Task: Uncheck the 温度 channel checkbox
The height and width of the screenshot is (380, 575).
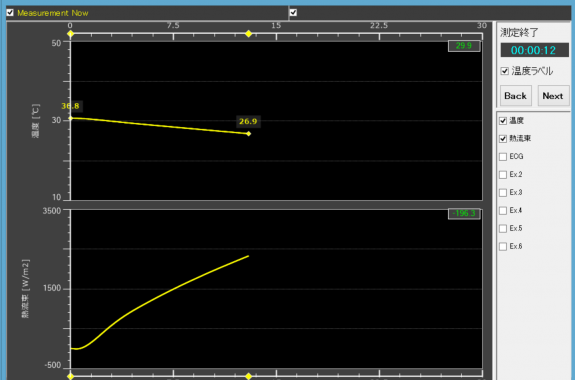Action: click(x=503, y=121)
